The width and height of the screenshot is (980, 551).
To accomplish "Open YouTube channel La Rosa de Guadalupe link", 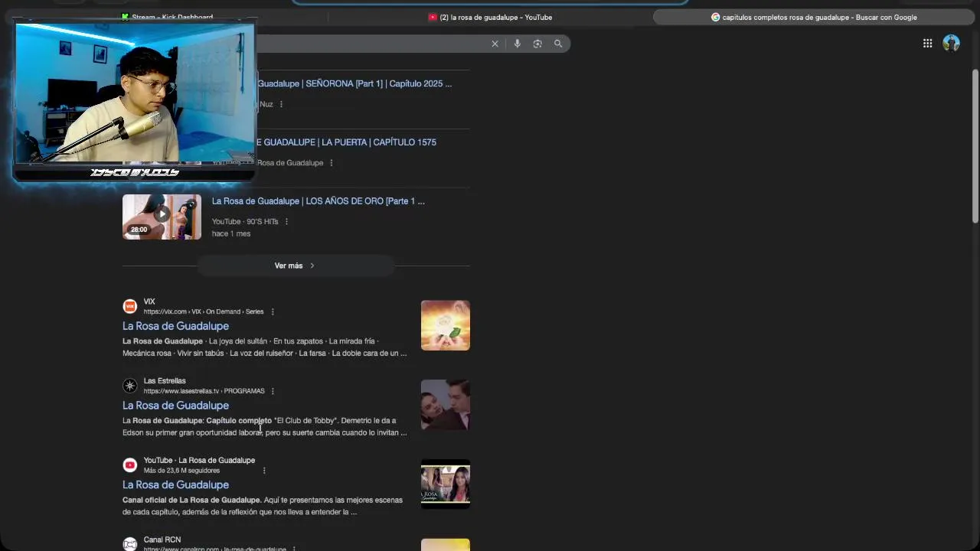I will (x=175, y=485).
